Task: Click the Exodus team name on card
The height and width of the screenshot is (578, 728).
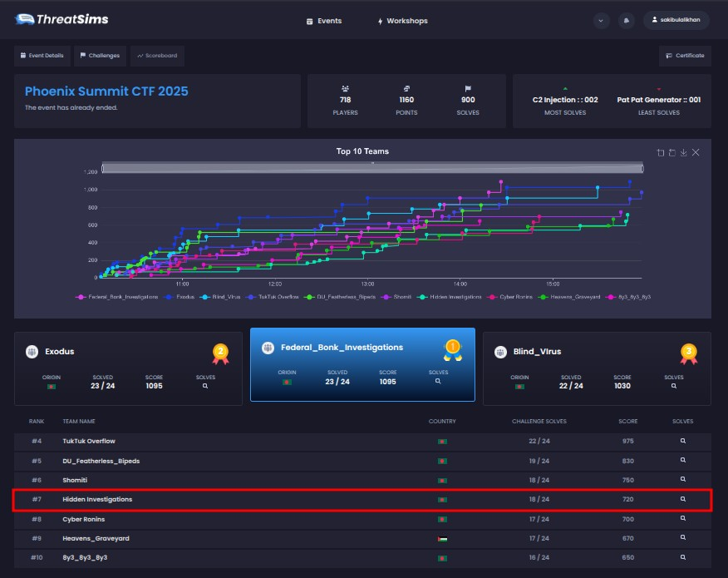Action: click(x=60, y=352)
